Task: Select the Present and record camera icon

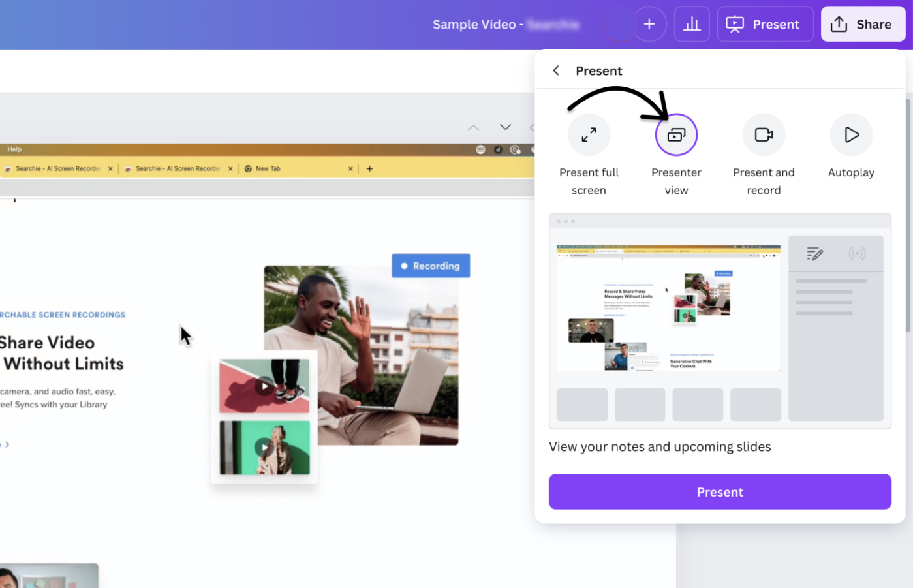Action: pyautogui.click(x=764, y=134)
